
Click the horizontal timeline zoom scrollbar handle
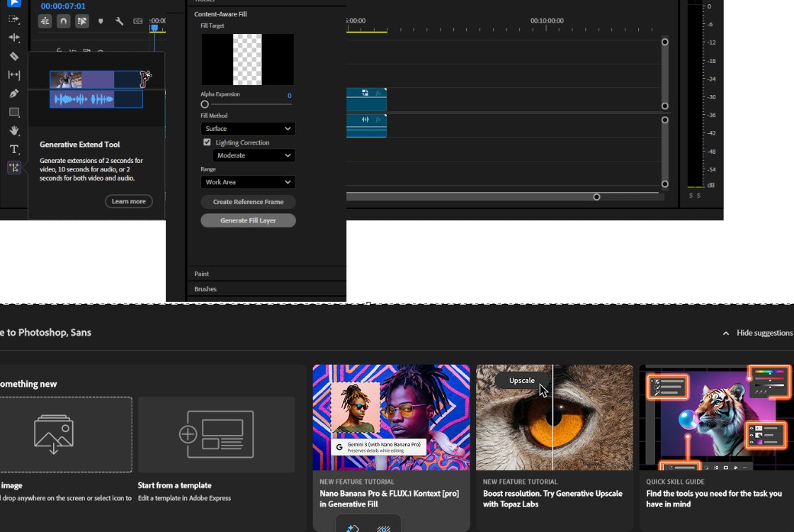click(x=596, y=197)
